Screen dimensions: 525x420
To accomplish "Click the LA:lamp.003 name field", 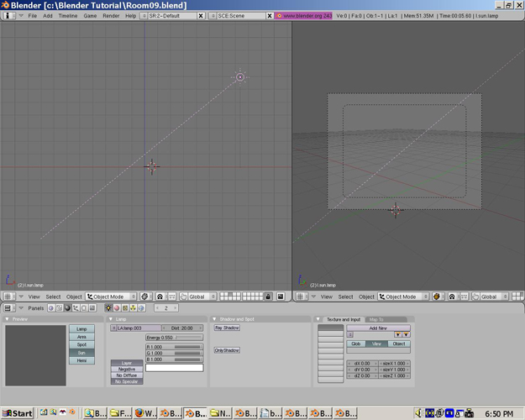I will coord(136,328).
